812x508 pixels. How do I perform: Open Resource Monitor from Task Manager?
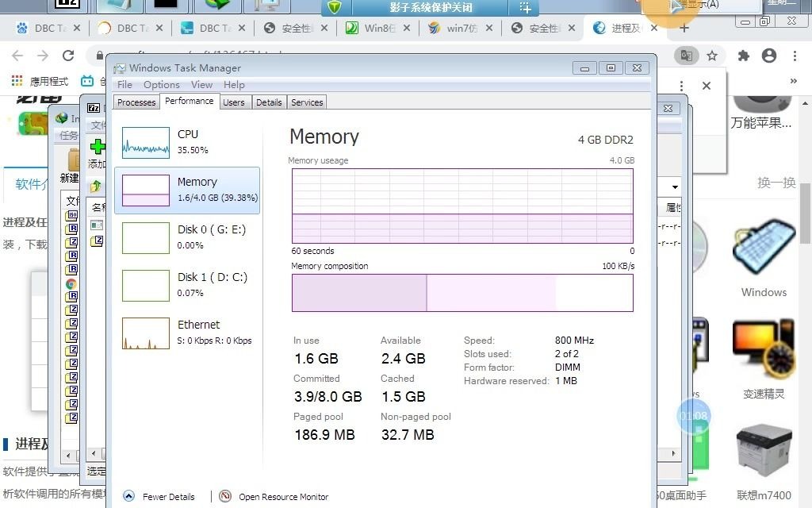point(283,496)
